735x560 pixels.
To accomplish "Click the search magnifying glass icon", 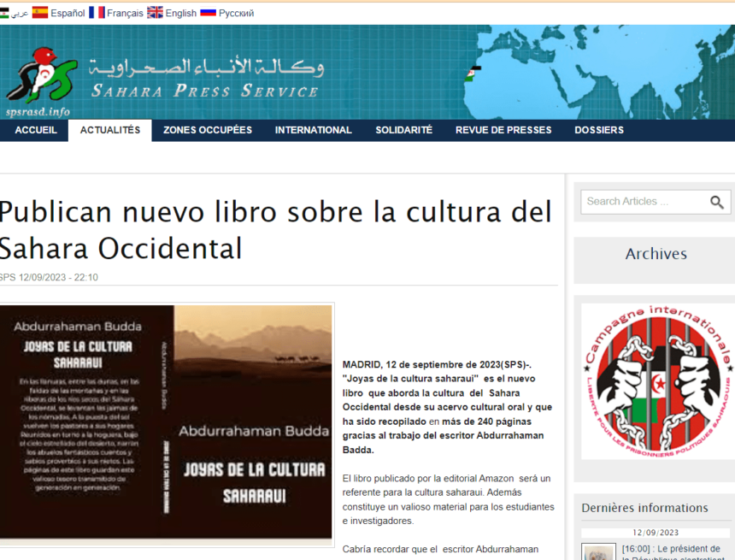I will click(x=716, y=202).
